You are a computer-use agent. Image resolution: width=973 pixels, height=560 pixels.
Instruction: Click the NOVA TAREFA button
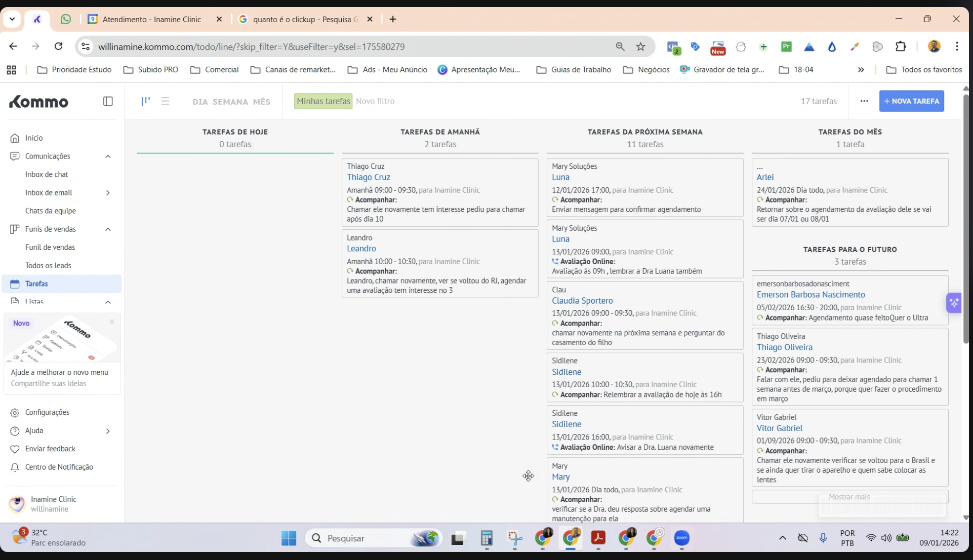pyautogui.click(x=911, y=101)
